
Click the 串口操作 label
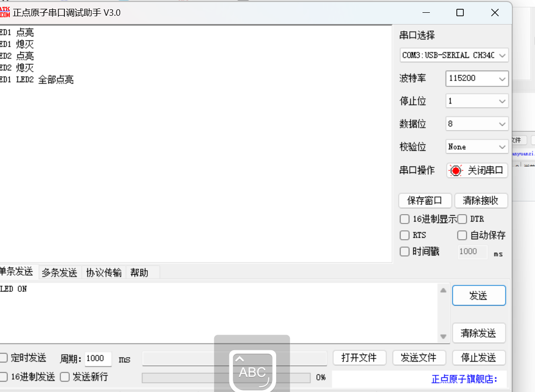point(417,170)
